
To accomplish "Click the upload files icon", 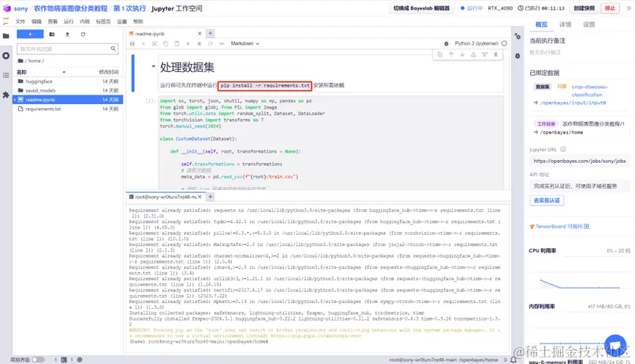I will (x=68, y=34).
